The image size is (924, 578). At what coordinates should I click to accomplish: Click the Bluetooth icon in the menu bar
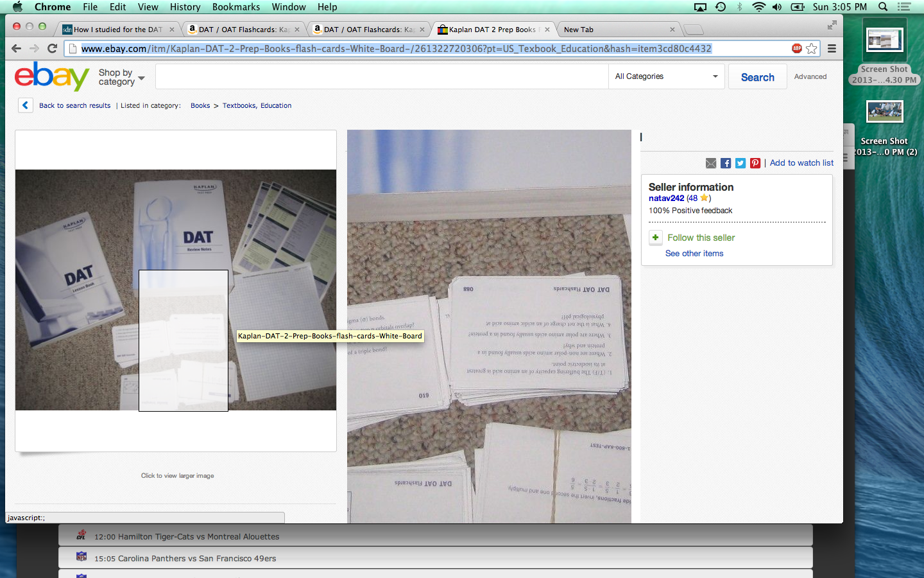pos(739,7)
